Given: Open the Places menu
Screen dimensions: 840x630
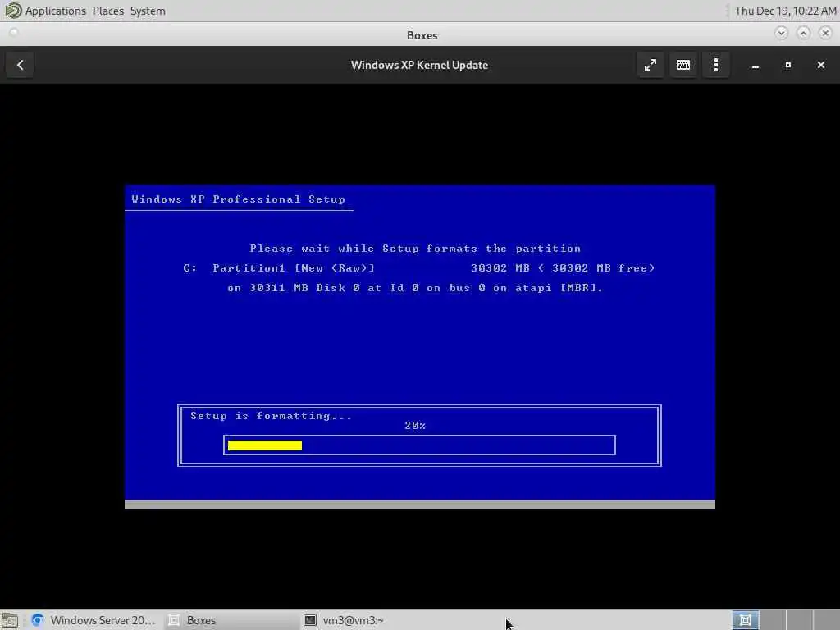Looking at the screenshot, I should point(107,11).
